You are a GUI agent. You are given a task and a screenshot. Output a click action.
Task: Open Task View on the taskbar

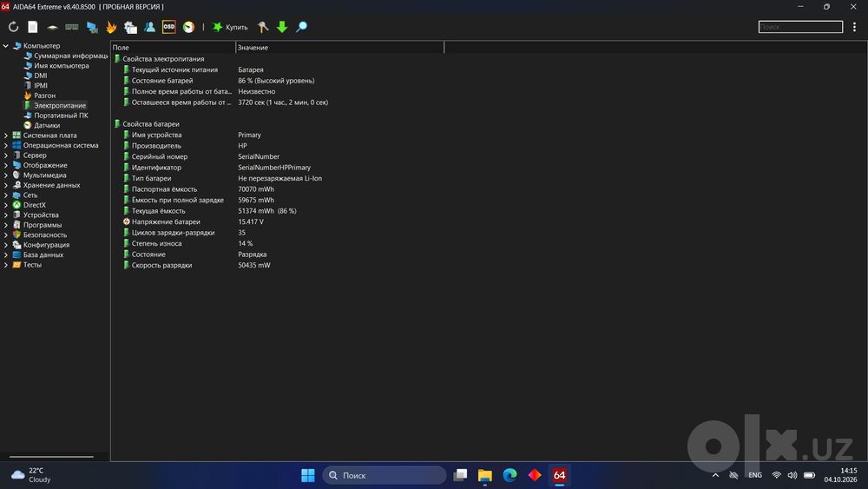[x=460, y=475]
